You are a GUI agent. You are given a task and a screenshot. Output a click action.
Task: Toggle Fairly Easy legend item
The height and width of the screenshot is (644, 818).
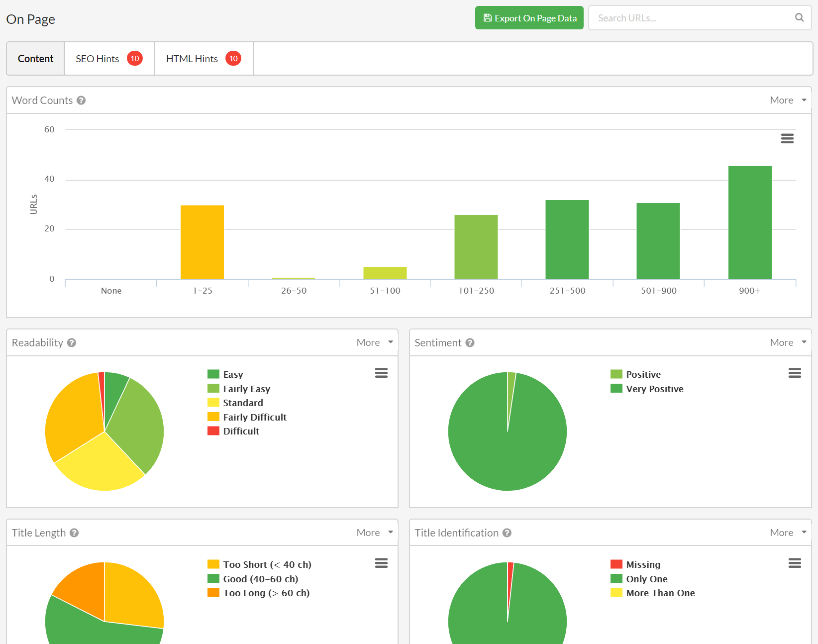(x=239, y=389)
